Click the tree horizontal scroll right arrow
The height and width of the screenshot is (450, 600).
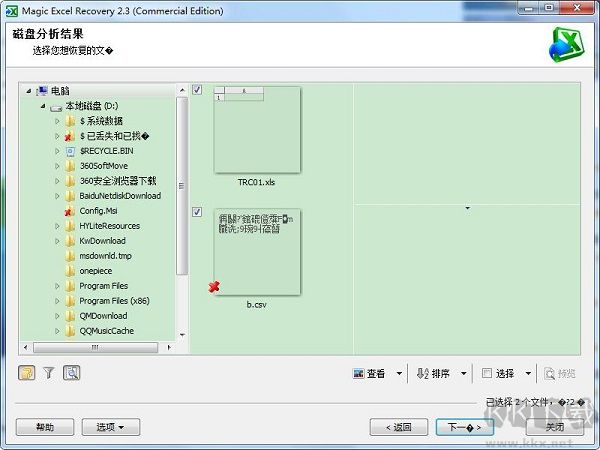click(169, 347)
